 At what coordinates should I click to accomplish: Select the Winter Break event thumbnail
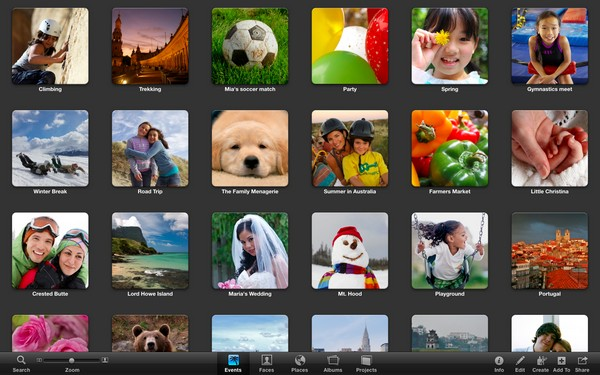click(50, 148)
